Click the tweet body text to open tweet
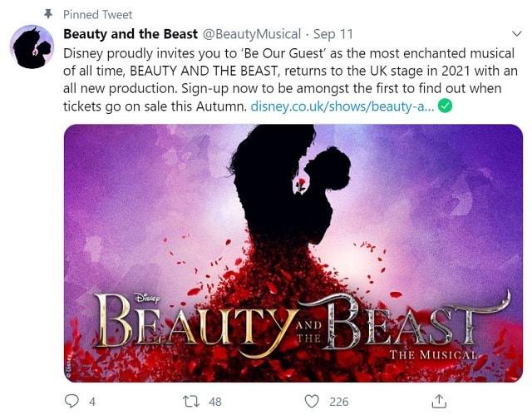The width and height of the screenshot is (532, 415). tap(290, 80)
